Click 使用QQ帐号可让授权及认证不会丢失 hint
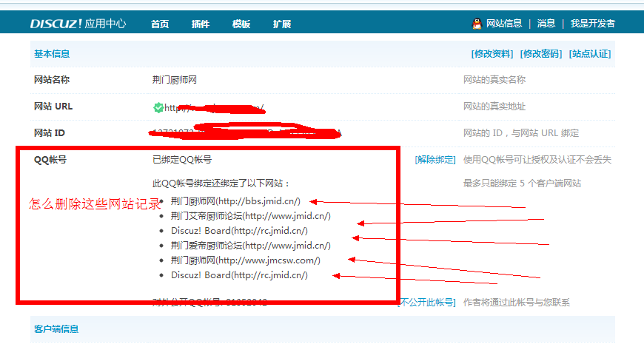 pyautogui.click(x=537, y=160)
